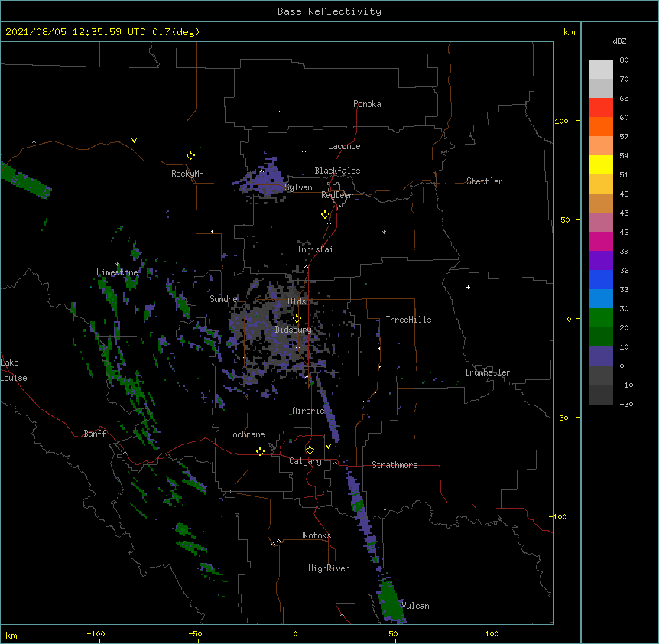The image size is (659, 644).
Task: Click the magenta 39-42 dBZ legend swatch
Action: click(601, 241)
